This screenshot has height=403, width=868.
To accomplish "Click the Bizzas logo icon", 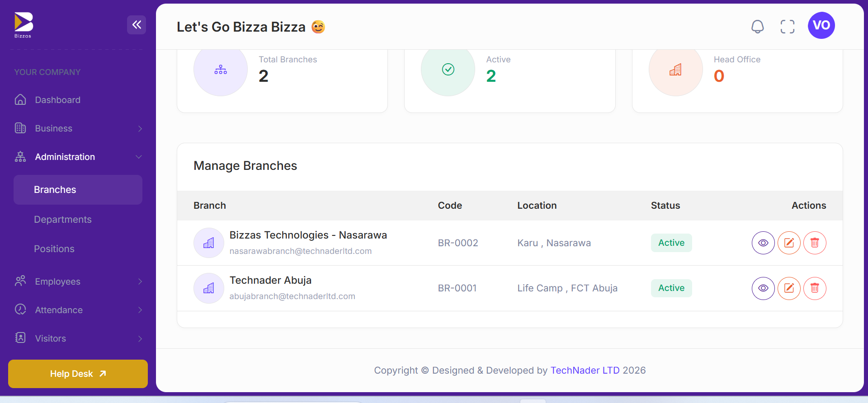I will point(24,25).
